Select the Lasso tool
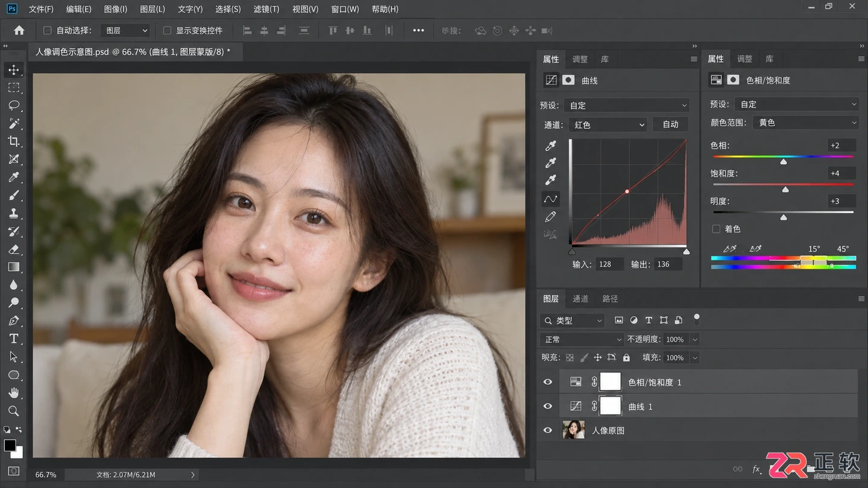 13,105
